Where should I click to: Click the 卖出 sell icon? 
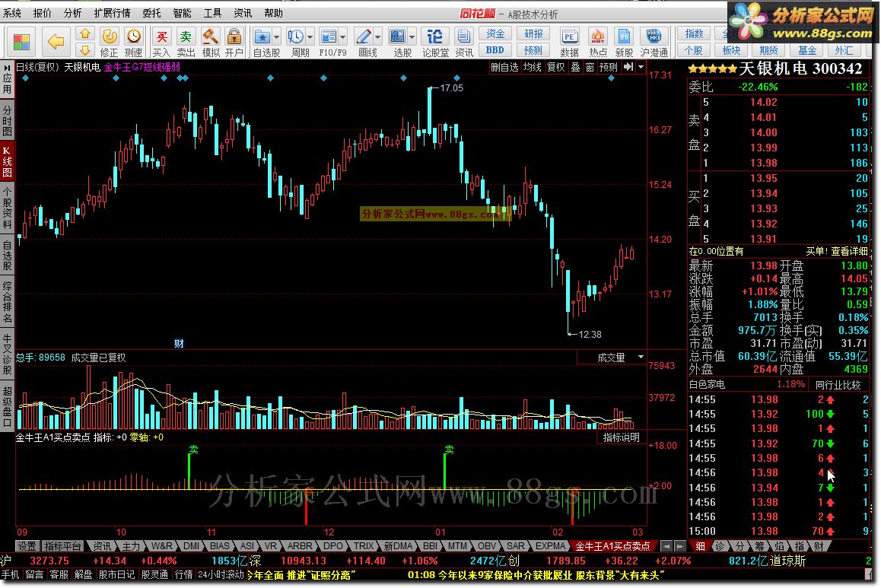(x=186, y=42)
